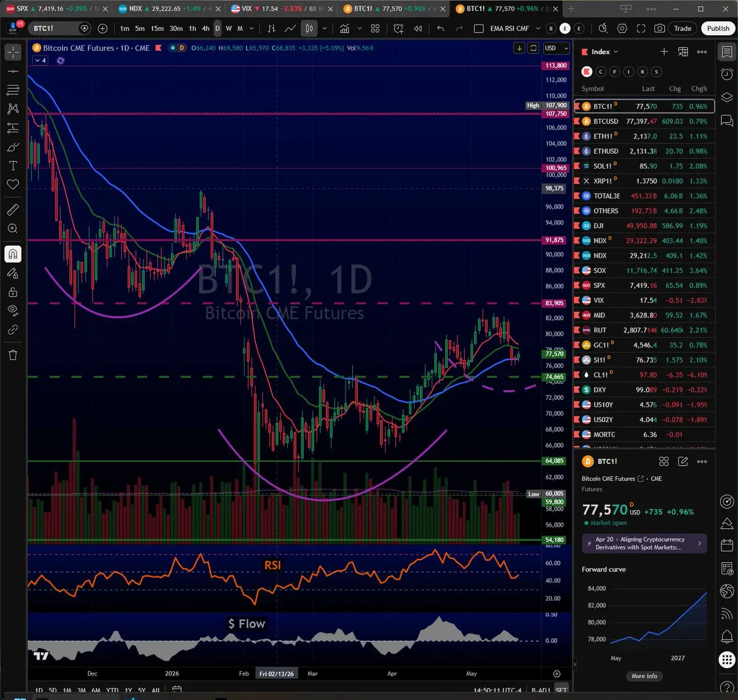The image size is (738, 700).
Task: Toggle stay in drawing mode
Action: coord(13,273)
